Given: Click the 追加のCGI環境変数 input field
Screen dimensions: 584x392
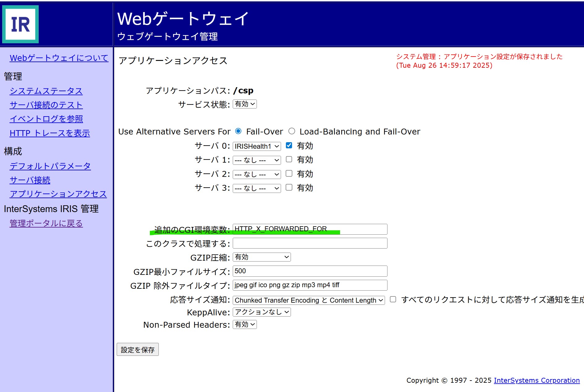Looking at the screenshot, I should (310, 229).
